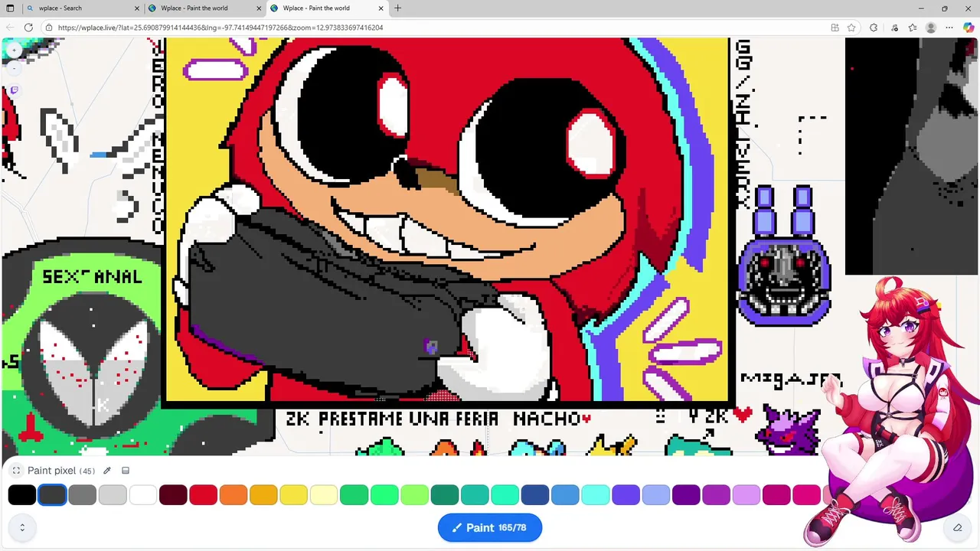Pick the light gray color swatch

coord(113,495)
